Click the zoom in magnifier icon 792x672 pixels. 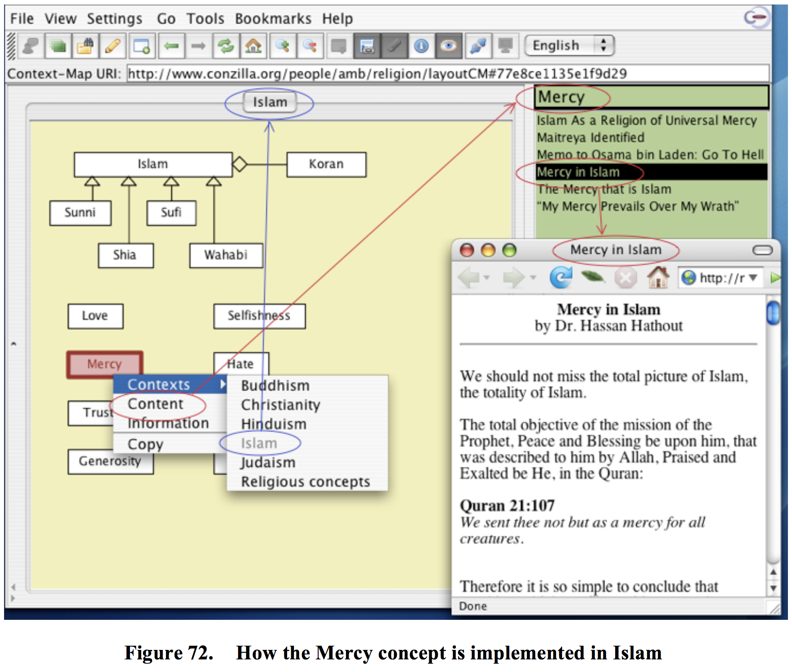tap(283, 46)
